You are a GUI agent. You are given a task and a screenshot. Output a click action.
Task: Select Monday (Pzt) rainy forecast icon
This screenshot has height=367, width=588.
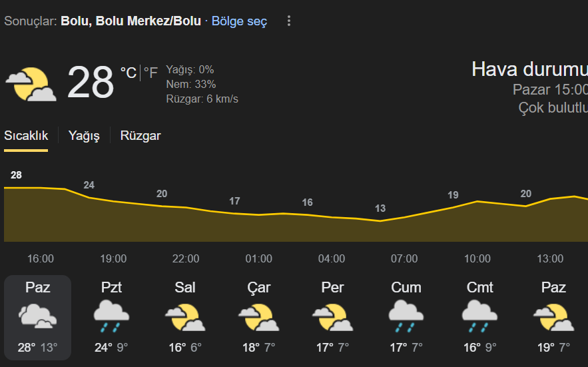[x=111, y=316]
